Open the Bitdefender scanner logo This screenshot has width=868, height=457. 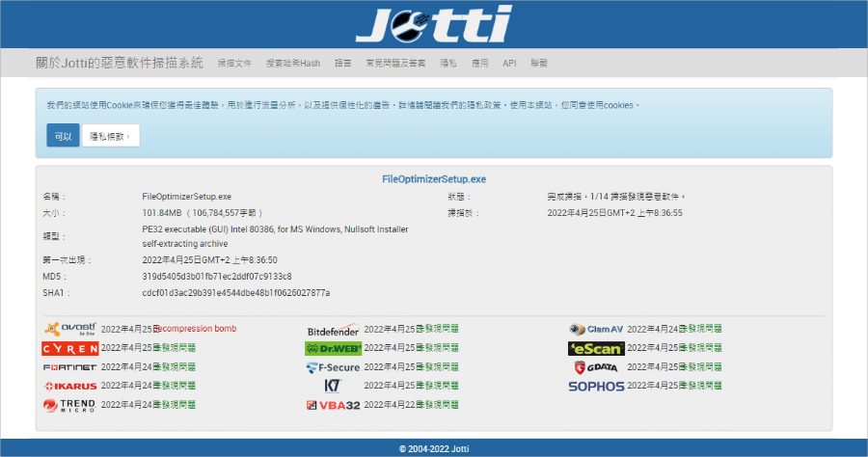pyautogui.click(x=333, y=331)
